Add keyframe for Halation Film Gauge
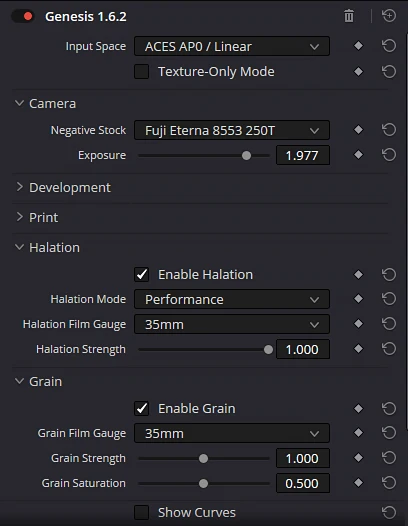 [358, 324]
